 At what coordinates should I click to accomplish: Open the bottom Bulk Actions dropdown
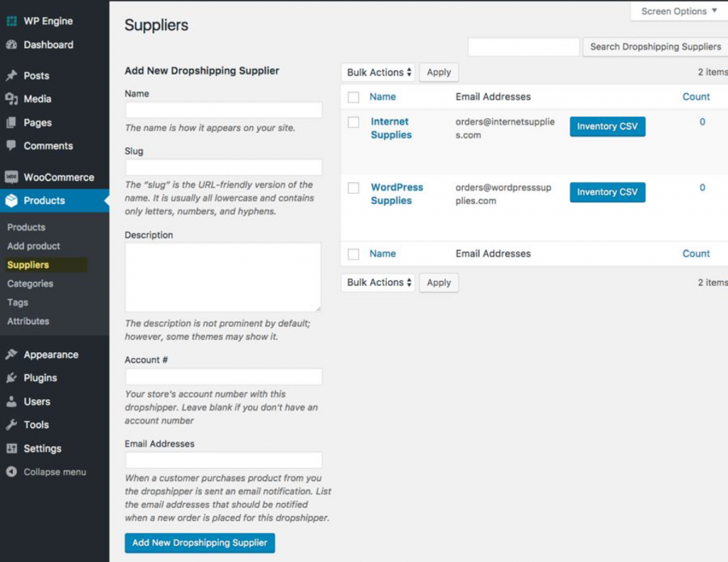coord(378,282)
